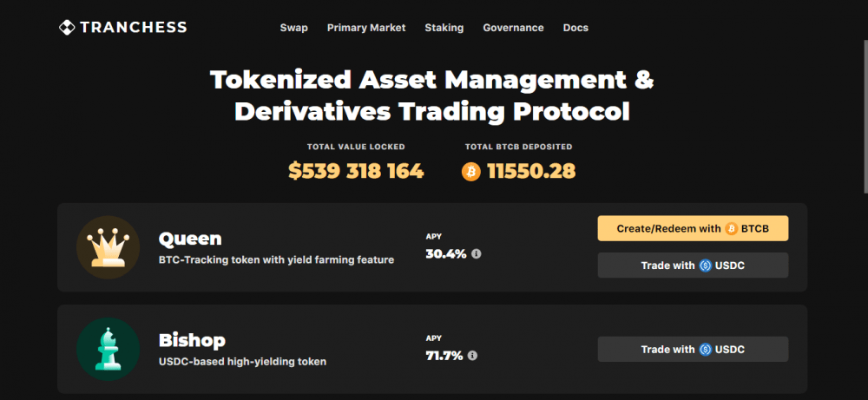
Task: Click the Queen token title
Action: pyautogui.click(x=190, y=239)
